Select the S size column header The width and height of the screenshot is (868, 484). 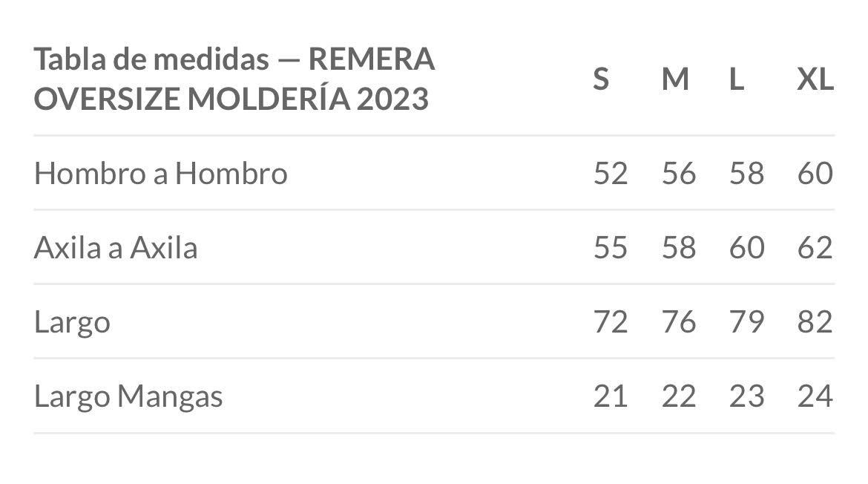click(601, 79)
